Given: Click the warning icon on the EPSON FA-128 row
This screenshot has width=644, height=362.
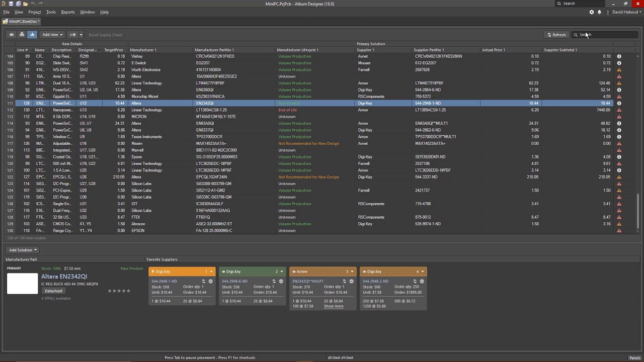Looking at the screenshot, I should click(619, 231).
